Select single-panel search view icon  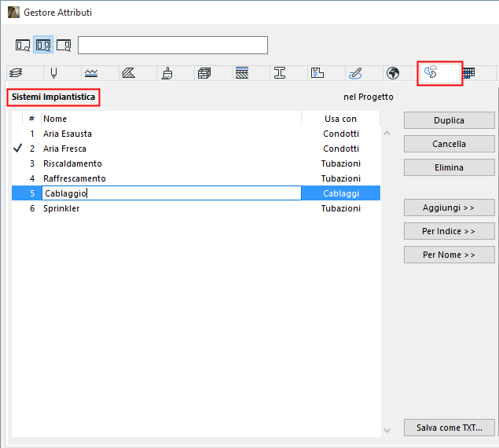(23, 46)
